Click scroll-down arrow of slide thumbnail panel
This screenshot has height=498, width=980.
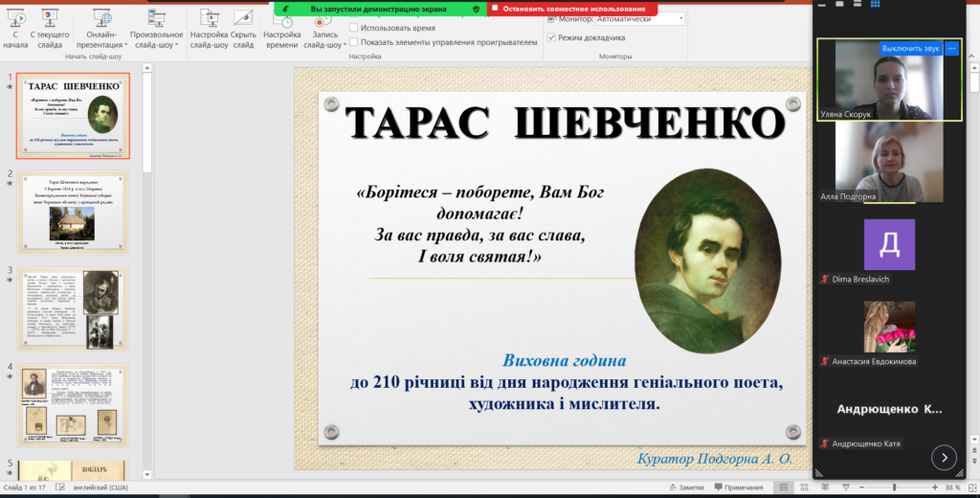pyautogui.click(x=146, y=475)
